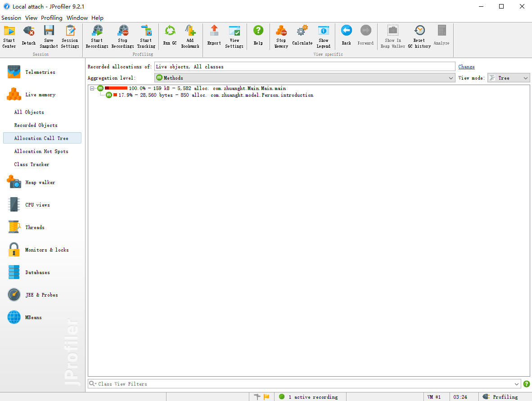Click the Run GC toolbar icon
The image size is (532, 401).
(x=170, y=31)
